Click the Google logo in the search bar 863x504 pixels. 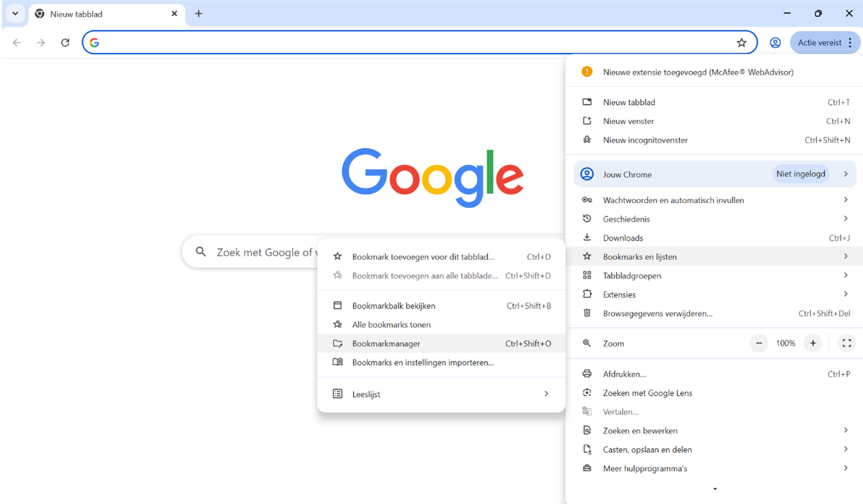pyautogui.click(x=94, y=42)
